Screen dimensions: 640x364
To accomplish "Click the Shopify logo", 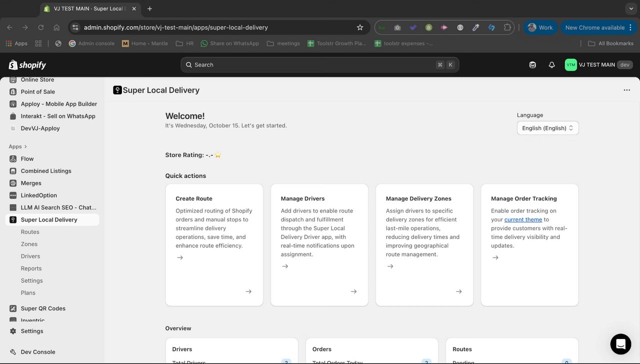I will point(27,65).
